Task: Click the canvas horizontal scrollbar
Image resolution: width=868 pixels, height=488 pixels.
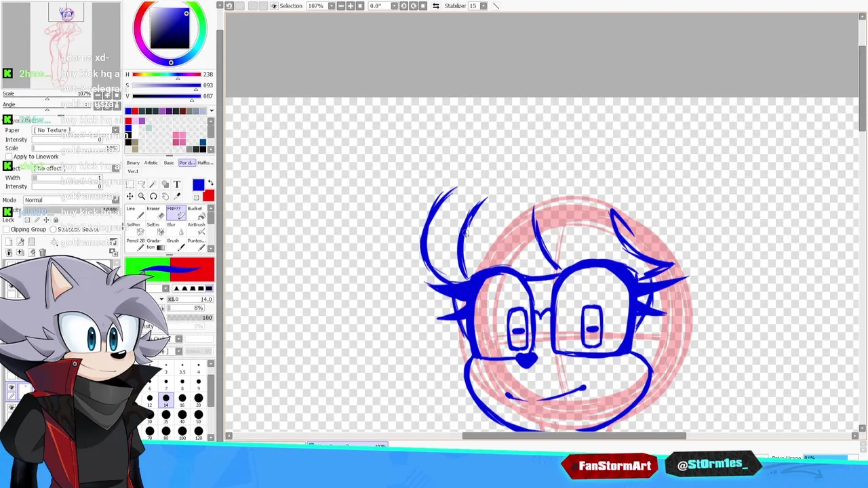Action: click(574, 436)
